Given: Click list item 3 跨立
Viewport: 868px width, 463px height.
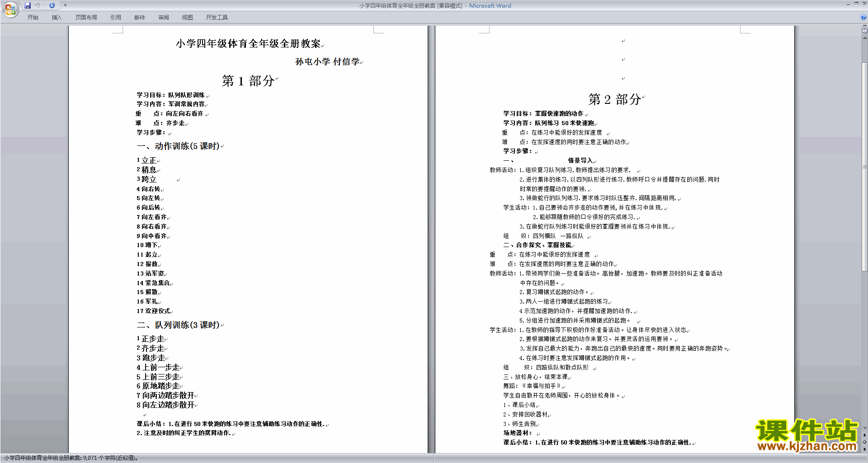Looking at the screenshot, I should coord(146,179).
